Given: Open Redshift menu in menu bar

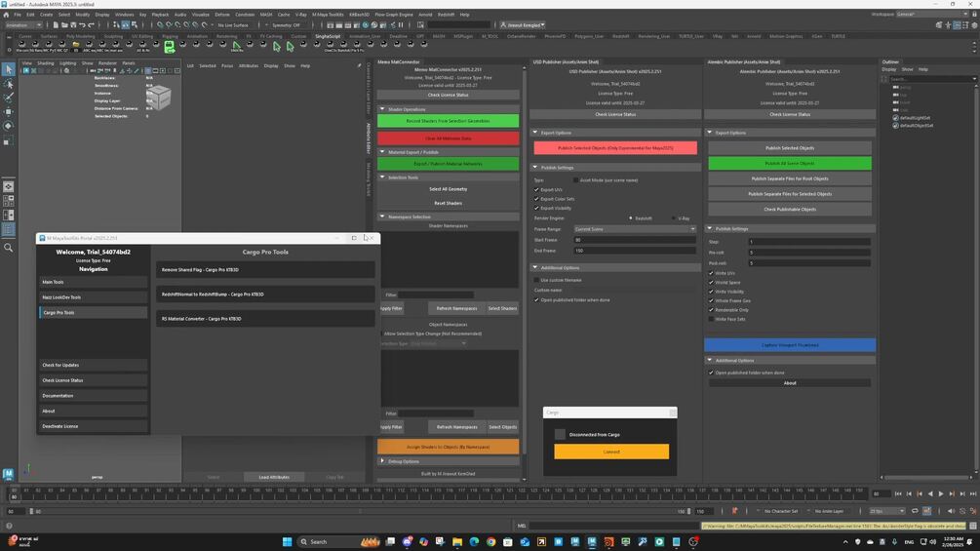Looking at the screenshot, I should click(x=446, y=15).
